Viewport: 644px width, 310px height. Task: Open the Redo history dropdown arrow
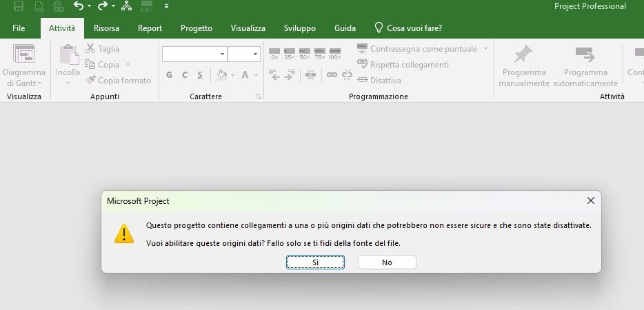pyautogui.click(x=113, y=6)
